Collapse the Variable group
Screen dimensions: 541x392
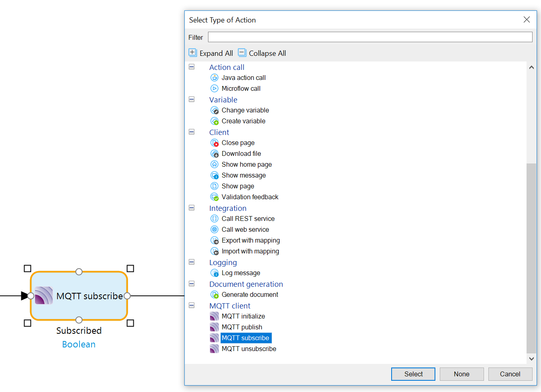192,99
